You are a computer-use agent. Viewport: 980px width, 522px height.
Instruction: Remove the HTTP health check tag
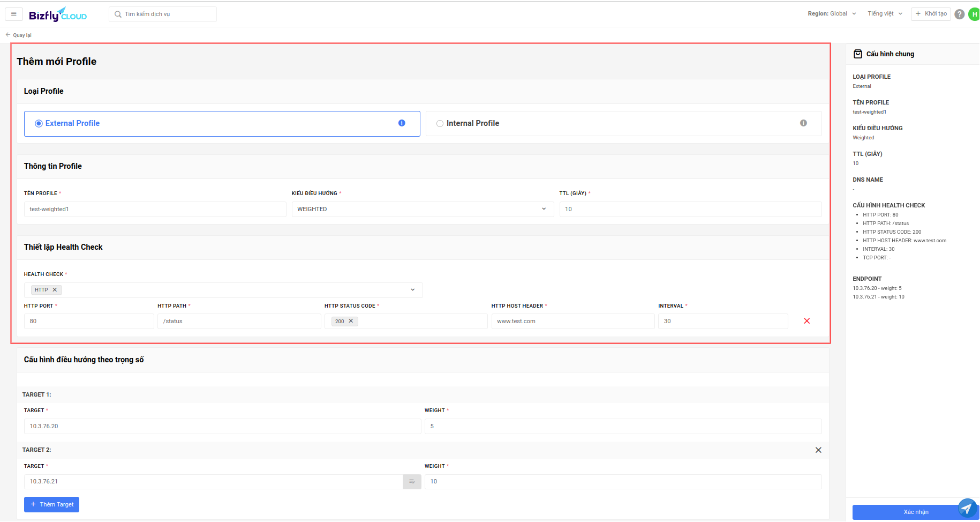tap(55, 290)
